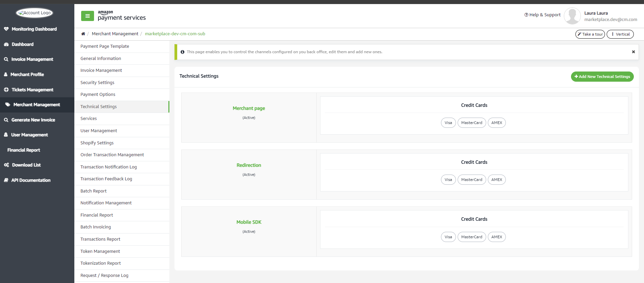Click the Invoice Management search icon
The width and height of the screenshot is (644, 283).
click(x=6, y=59)
